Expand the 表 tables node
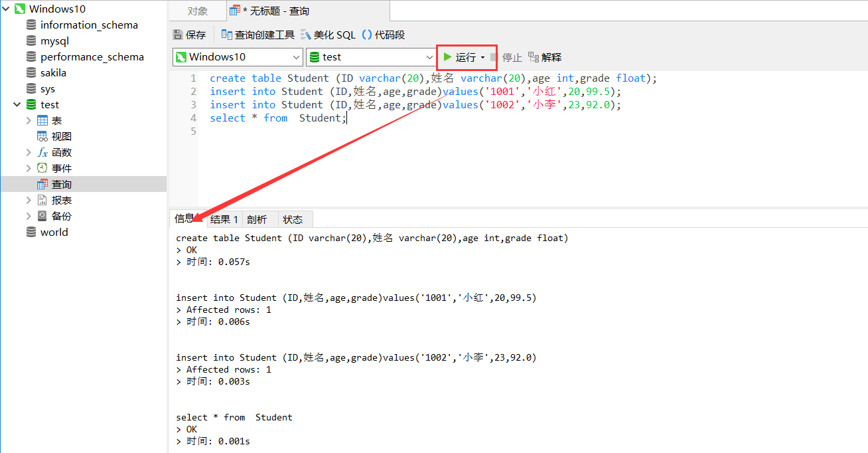 [29, 121]
